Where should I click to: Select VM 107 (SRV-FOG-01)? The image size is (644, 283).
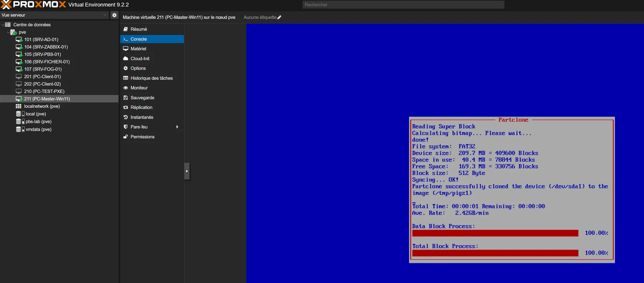coord(59,69)
